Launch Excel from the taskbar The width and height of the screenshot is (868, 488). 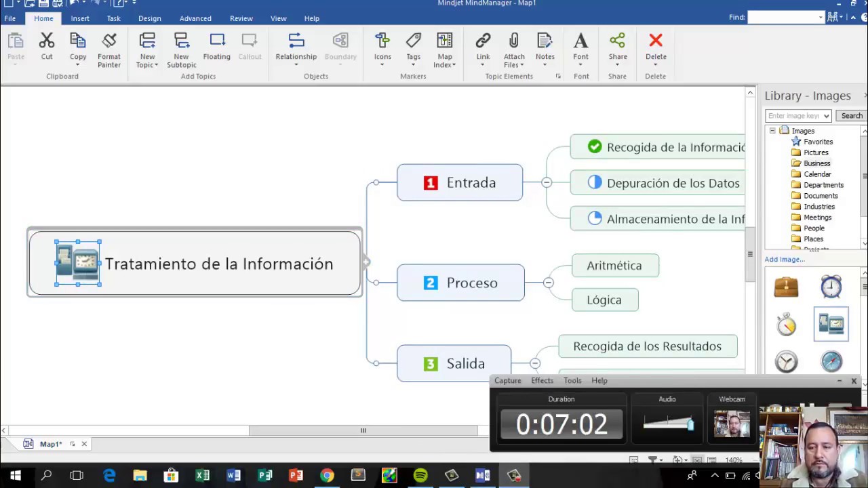[202, 476]
